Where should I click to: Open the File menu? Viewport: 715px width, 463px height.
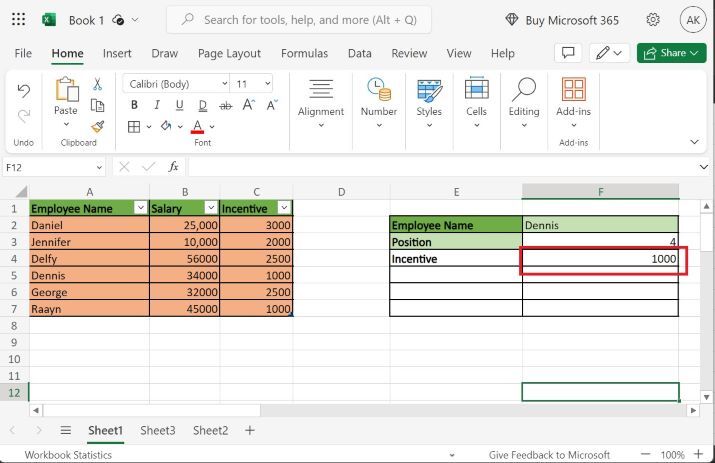point(23,53)
